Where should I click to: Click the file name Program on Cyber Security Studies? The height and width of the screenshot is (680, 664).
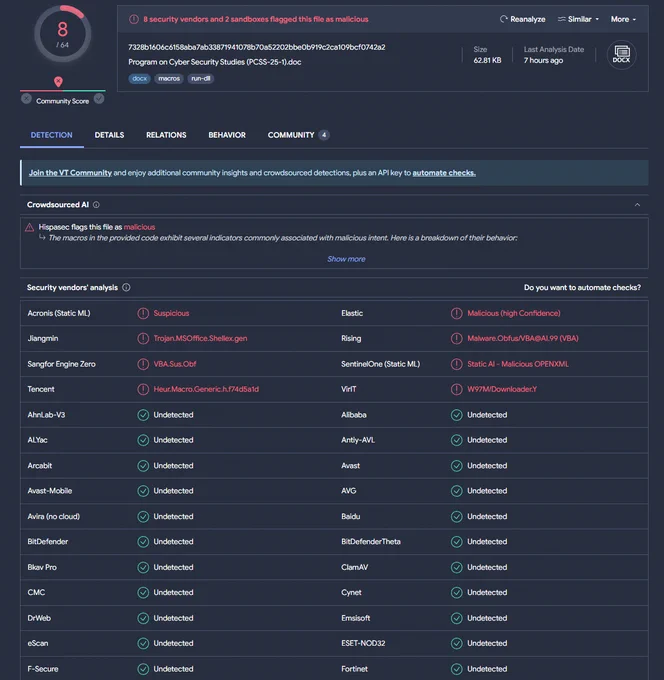pos(215,62)
